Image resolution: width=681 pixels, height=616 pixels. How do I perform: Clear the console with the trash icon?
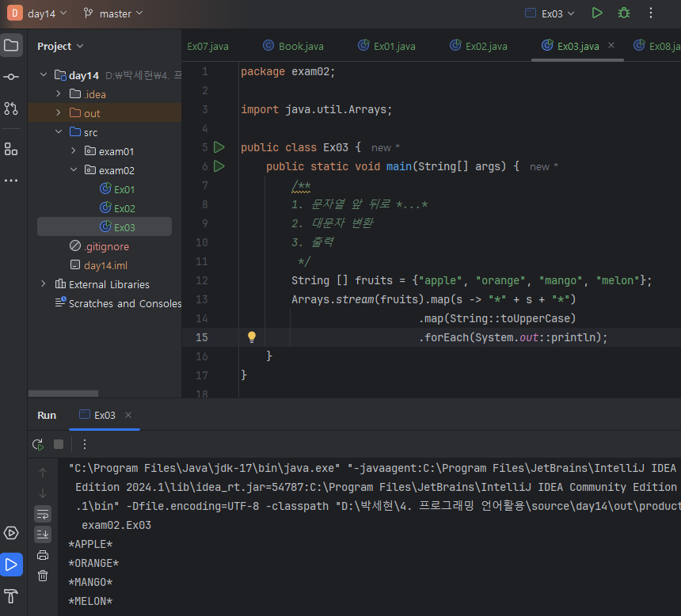43,576
